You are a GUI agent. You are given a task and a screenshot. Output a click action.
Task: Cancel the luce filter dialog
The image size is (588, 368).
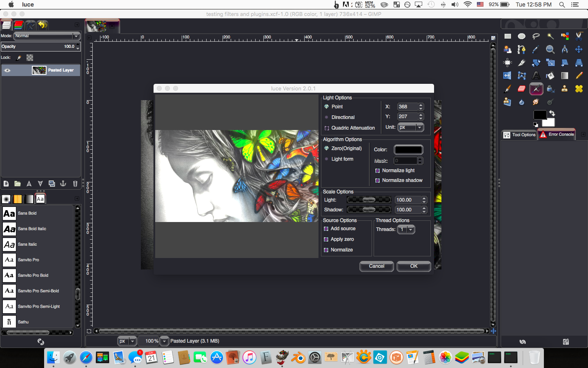point(376,266)
